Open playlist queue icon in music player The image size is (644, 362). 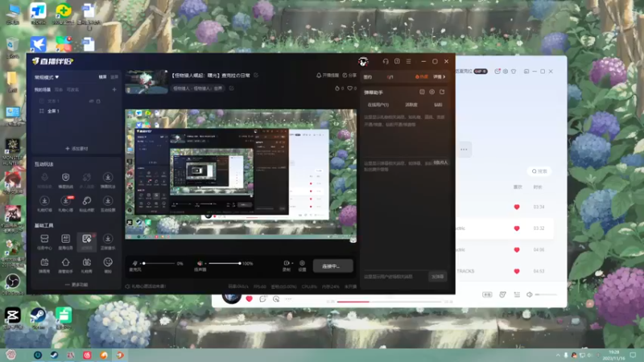coord(517,294)
